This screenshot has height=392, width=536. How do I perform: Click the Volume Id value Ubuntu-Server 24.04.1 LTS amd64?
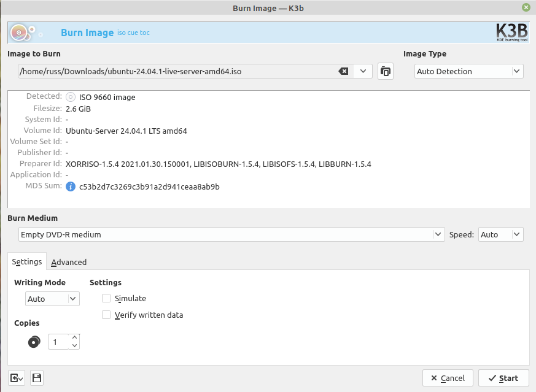[x=126, y=131]
